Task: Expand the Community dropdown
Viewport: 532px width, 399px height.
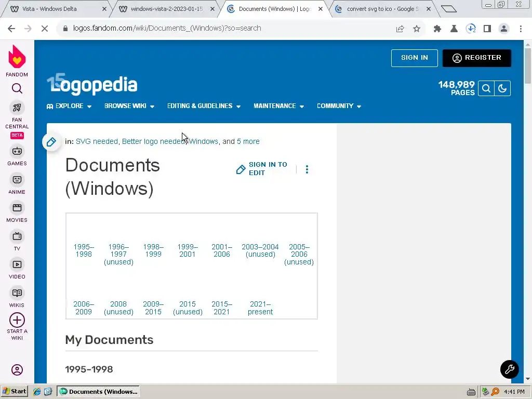Action: pos(339,106)
